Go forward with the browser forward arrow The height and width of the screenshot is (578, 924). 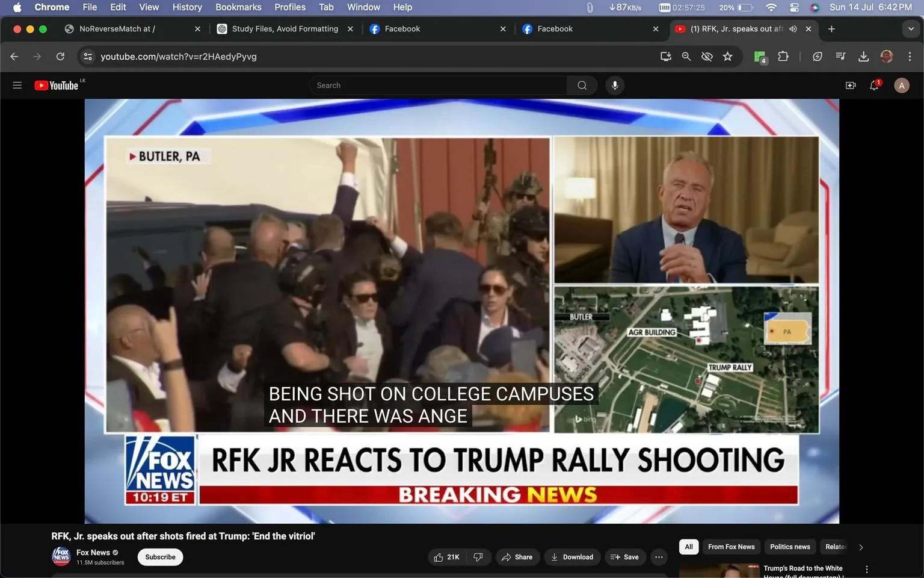click(37, 57)
